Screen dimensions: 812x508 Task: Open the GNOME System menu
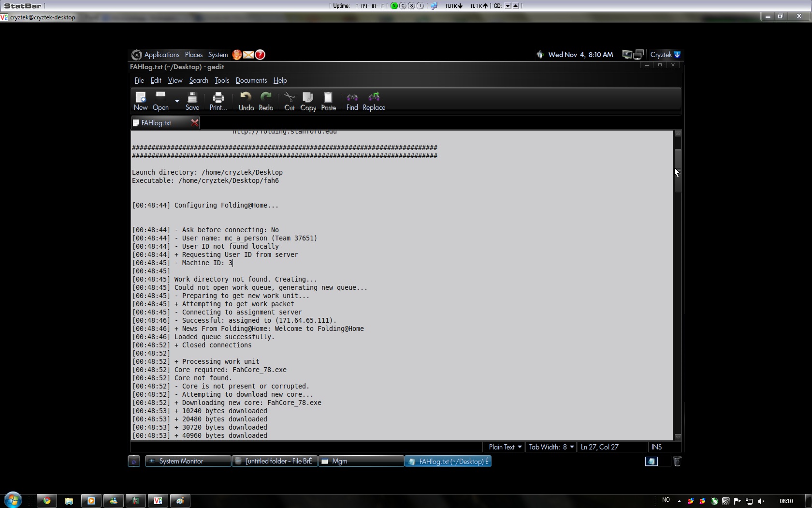coord(218,55)
